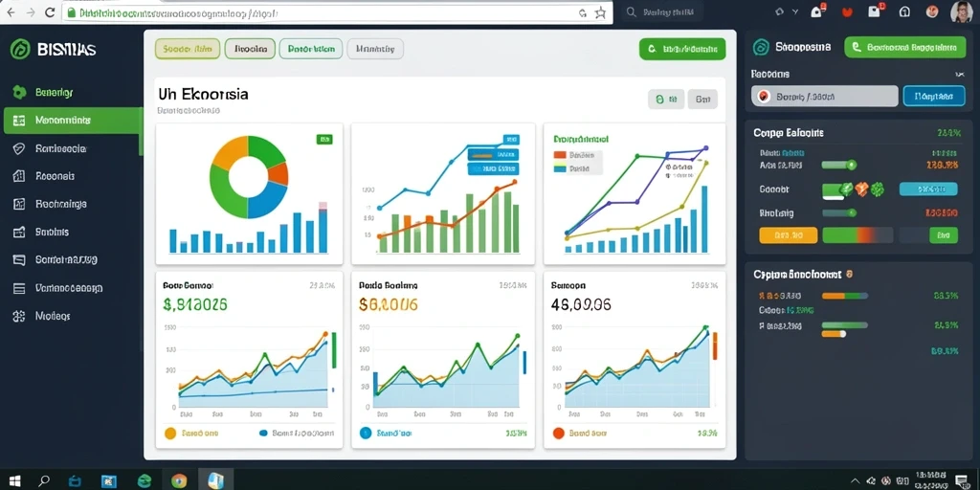Screen dimensions: 980x490
Task: Click the red circular icon in the right panel field
Action: pyautogui.click(x=763, y=97)
